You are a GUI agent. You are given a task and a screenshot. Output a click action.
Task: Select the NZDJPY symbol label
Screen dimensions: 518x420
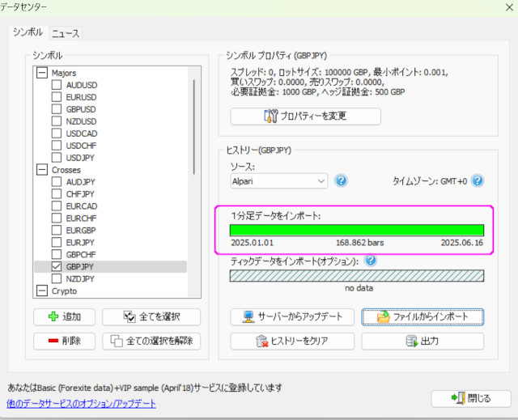click(80, 278)
